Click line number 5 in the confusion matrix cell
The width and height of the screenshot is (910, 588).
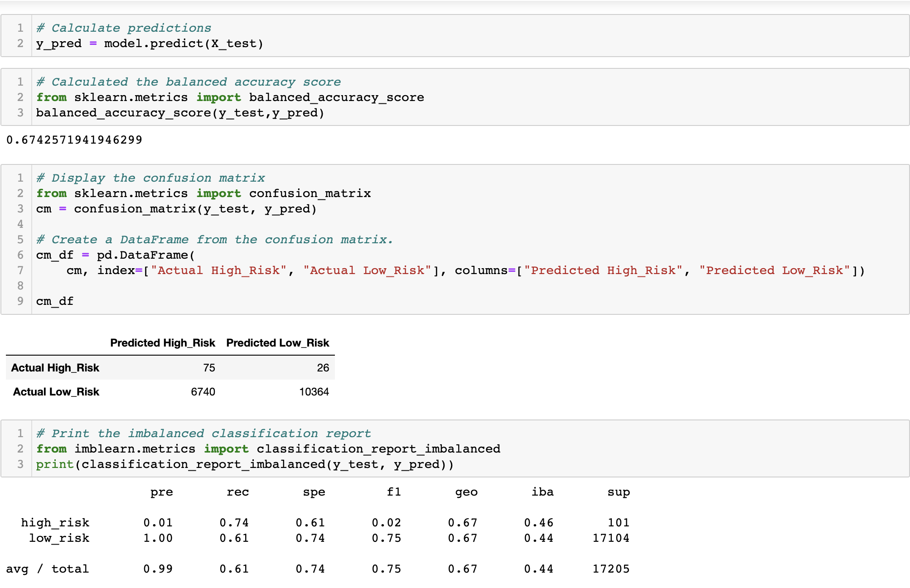click(x=20, y=239)
